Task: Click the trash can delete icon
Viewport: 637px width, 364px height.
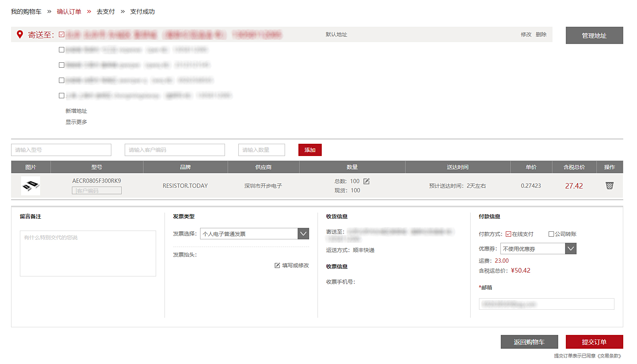Action: coord(609,186)
